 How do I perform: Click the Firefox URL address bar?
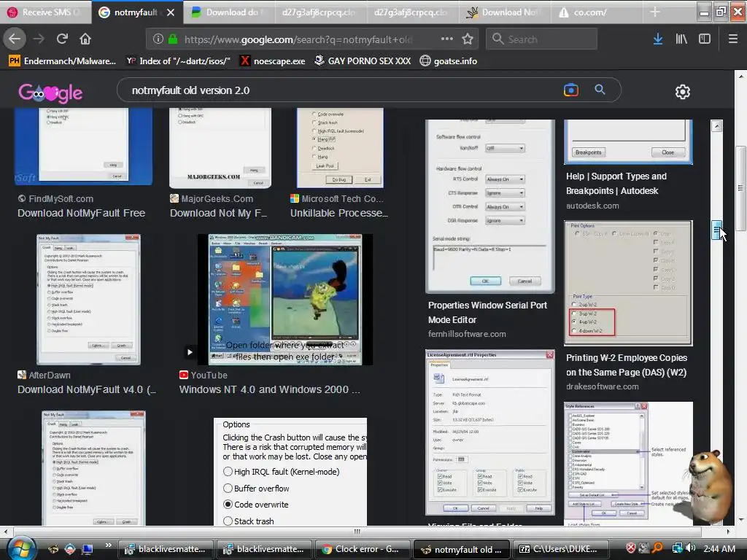pos(312,39)
